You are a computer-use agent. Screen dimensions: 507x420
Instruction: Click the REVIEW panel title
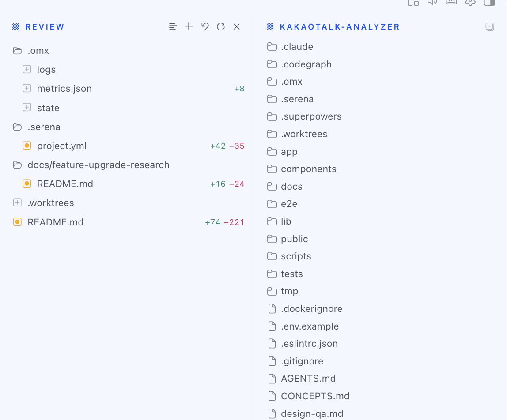(45, 27)
